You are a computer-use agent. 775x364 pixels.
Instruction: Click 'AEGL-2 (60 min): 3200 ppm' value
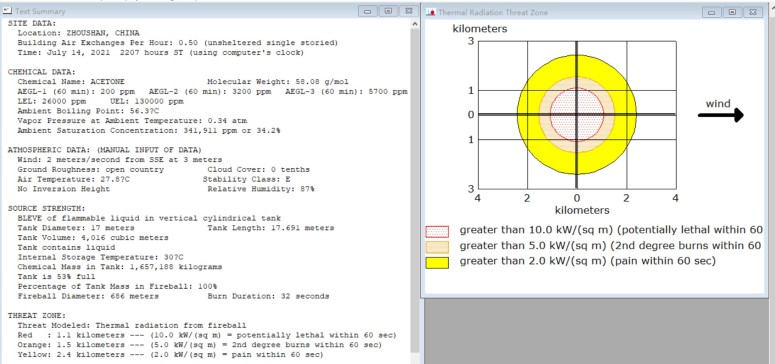210,91
